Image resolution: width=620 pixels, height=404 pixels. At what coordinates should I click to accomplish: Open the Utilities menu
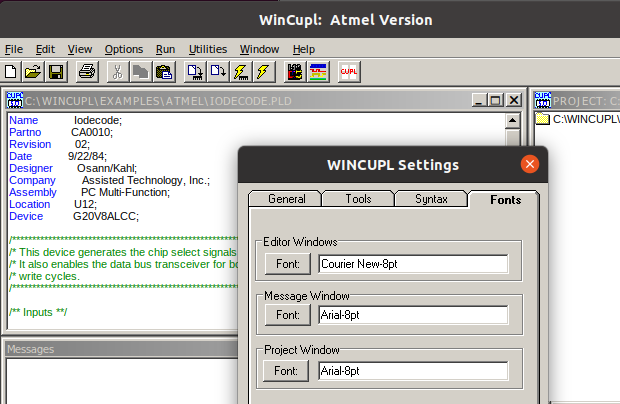coord(207,49)
